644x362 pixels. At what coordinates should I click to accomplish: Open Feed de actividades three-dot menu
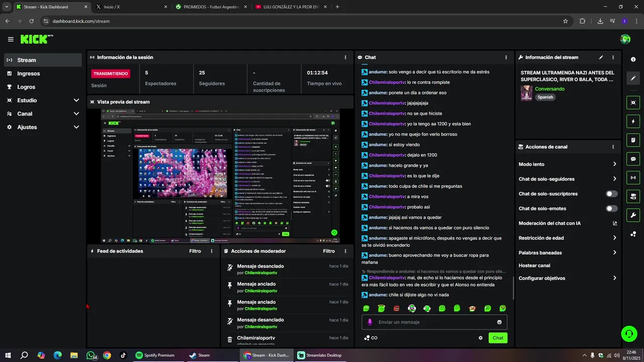click(x=211, y=251)
